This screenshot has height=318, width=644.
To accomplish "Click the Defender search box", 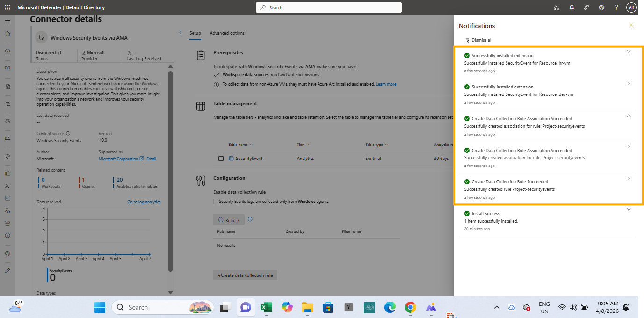I will tap(329, 7).
